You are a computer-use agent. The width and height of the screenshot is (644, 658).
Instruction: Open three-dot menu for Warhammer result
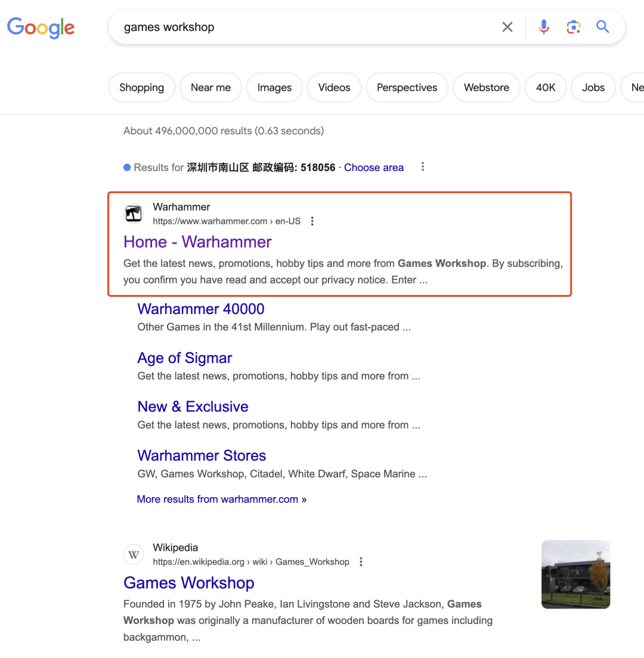click(x=312, y=221)
